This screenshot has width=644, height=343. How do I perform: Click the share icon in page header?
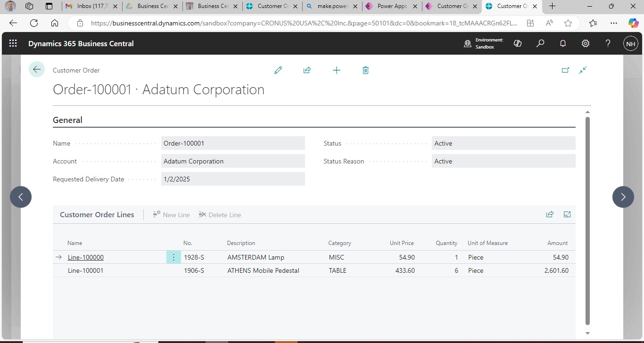pyautogui.click(x=307, y=70)
